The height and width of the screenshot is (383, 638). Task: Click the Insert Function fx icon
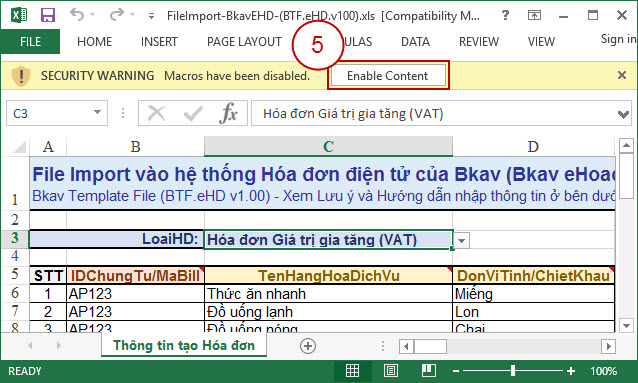[x=228, y=113]
